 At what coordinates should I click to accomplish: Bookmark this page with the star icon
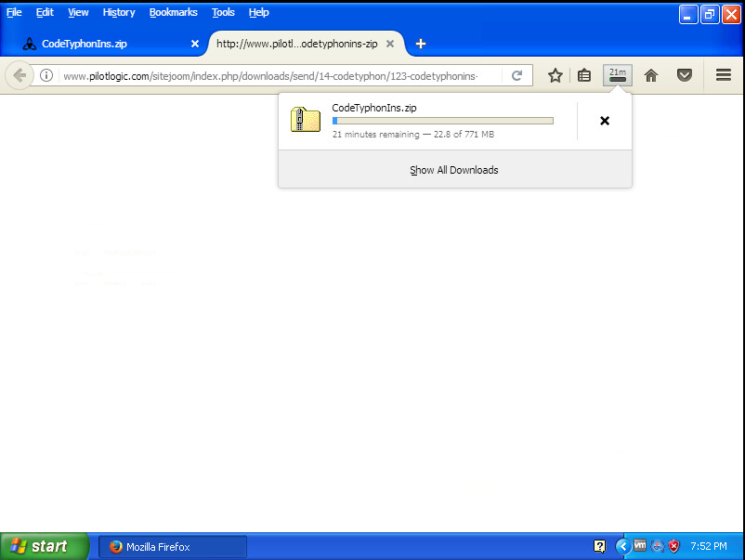(555, 76)
